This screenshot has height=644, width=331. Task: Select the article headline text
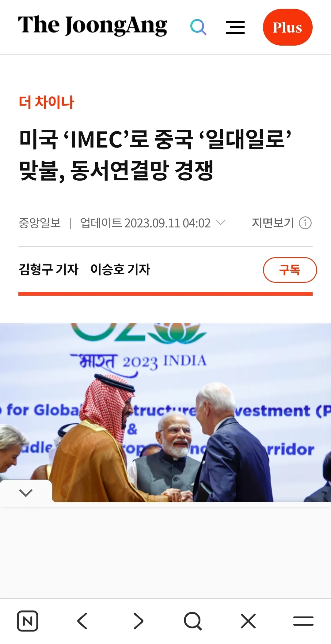(x=155, y=155)
